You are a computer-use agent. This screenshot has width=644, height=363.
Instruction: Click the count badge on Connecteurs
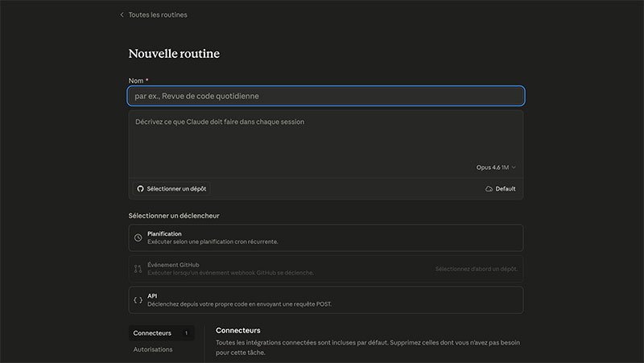point(186,333)
